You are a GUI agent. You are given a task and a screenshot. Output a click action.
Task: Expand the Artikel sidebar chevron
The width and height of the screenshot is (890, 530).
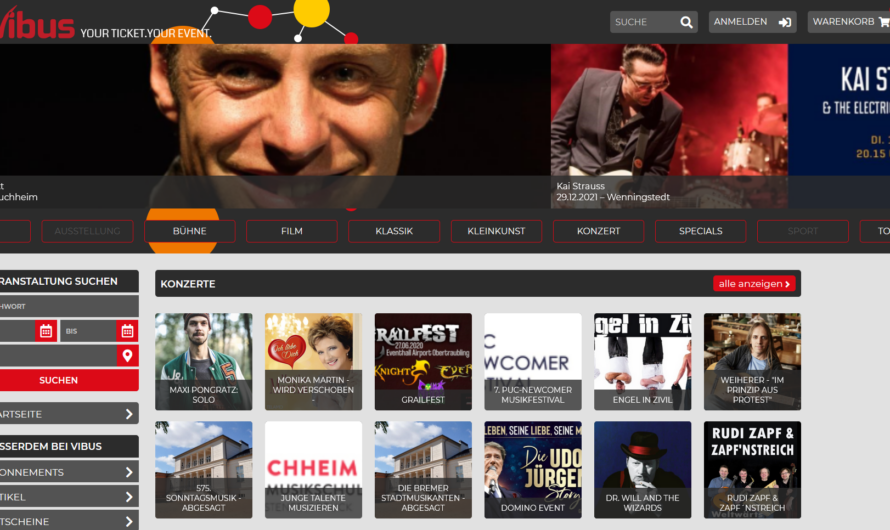[129, 497]
